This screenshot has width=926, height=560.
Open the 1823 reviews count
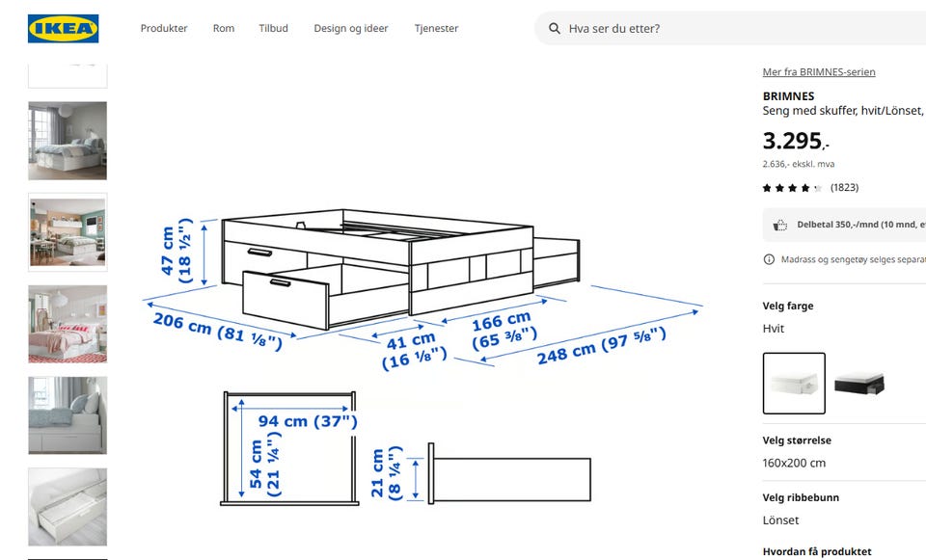click(844, 188)
